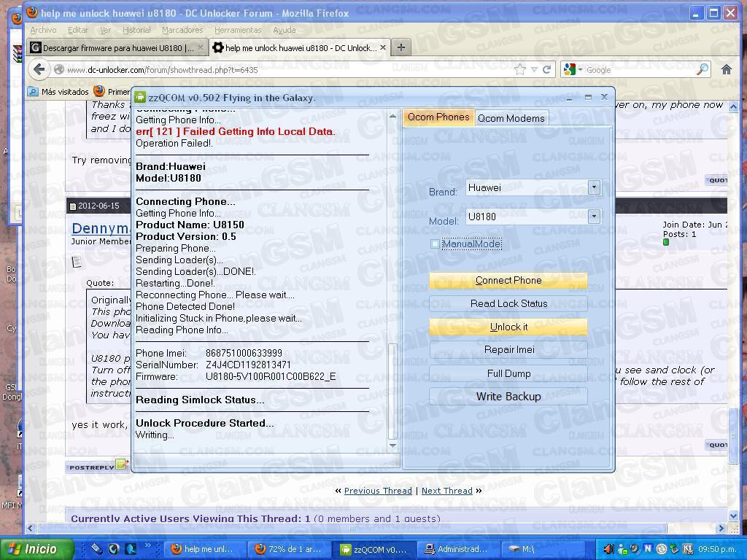Open the Marcadores menu

click(182, 30)
